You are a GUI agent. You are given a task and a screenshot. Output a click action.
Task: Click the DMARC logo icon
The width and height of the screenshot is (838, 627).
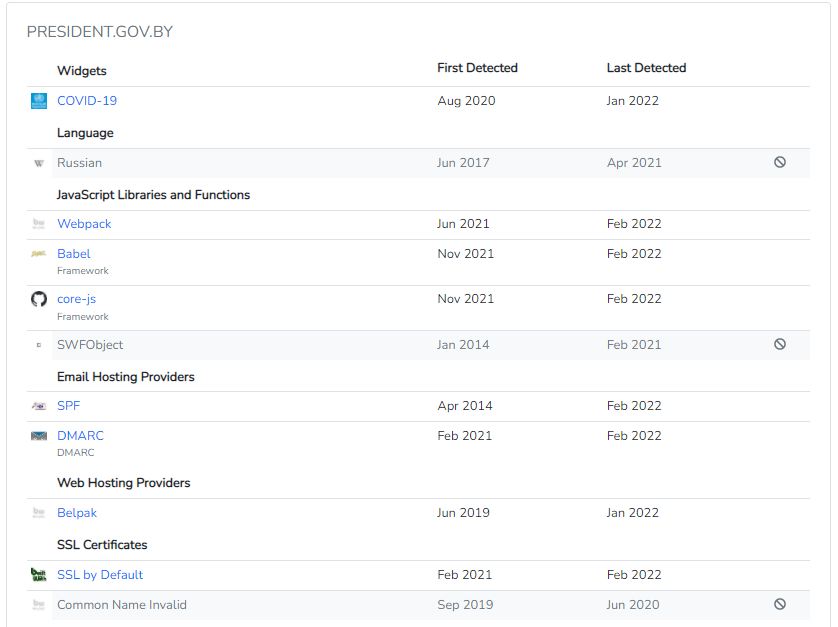click(39, 436)
